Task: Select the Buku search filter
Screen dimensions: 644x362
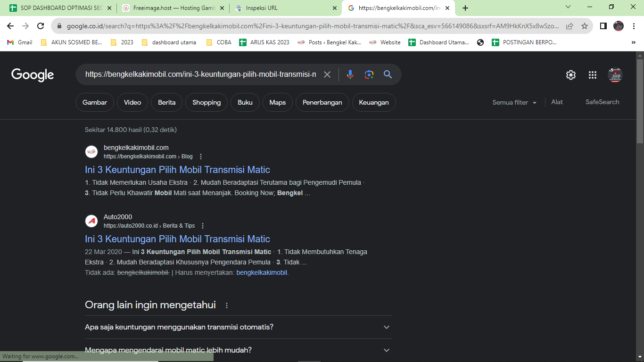Action: pyautogui.click(x=245, y=102)
